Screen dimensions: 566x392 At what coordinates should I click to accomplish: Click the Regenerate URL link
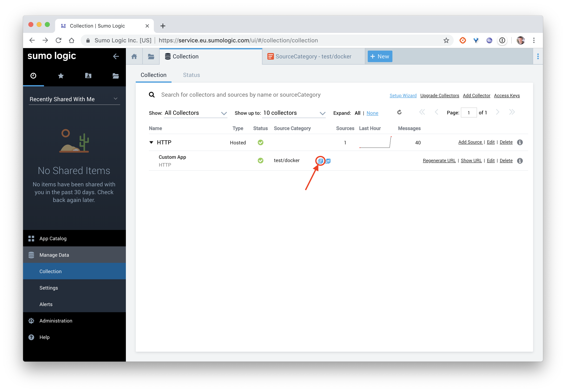pos(440,160)
